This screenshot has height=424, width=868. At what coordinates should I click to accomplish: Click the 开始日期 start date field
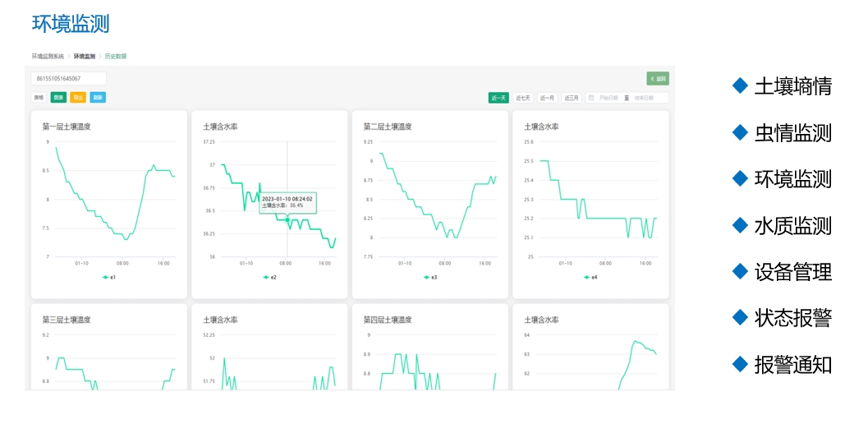609,98
